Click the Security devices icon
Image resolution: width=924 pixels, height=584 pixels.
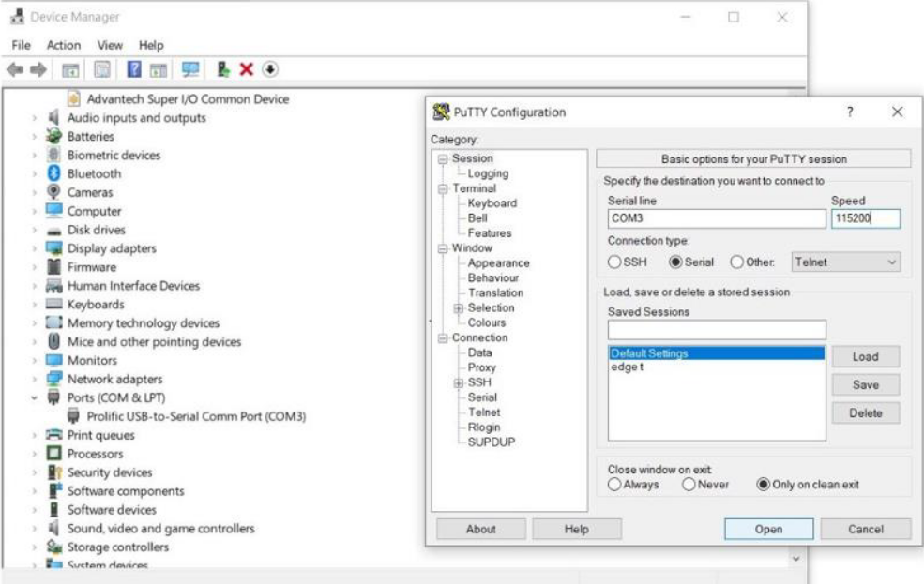54,472
